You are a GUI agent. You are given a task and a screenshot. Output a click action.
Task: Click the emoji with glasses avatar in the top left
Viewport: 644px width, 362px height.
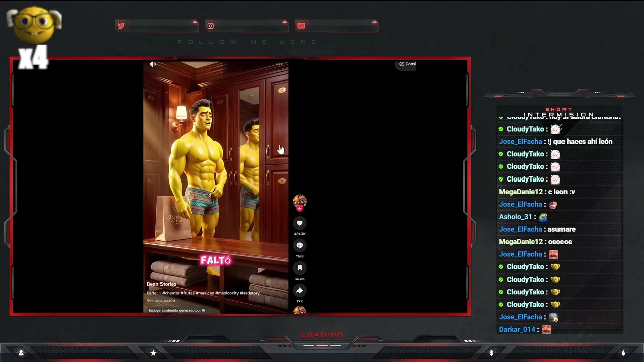[34, 25]
